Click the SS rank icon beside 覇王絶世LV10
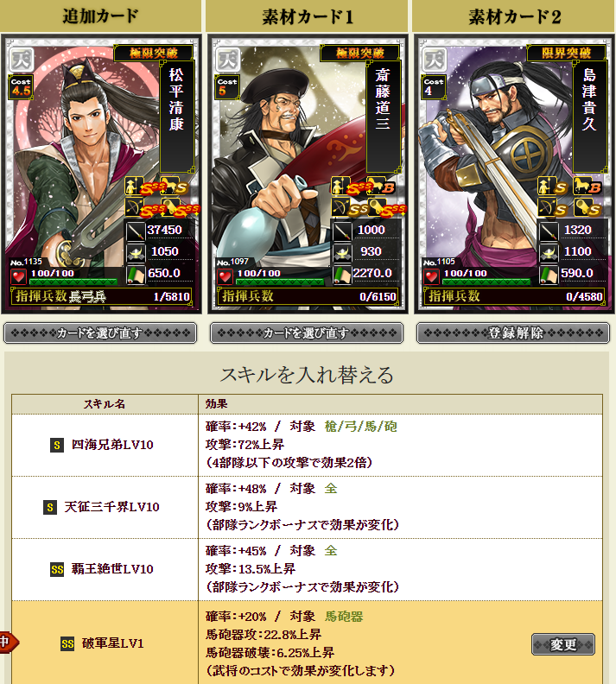616x684 pixels. [x=57, y=569]
